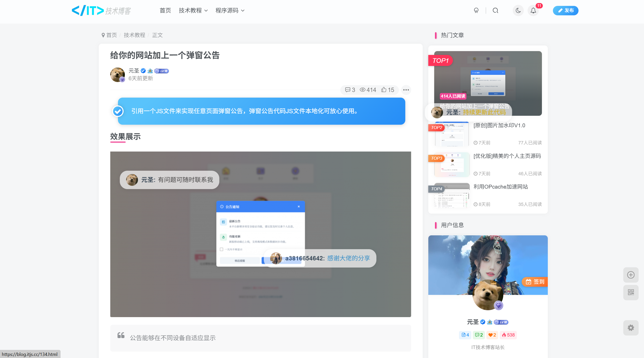Open article [原创]图片加水印V1.0

point(499,125)
